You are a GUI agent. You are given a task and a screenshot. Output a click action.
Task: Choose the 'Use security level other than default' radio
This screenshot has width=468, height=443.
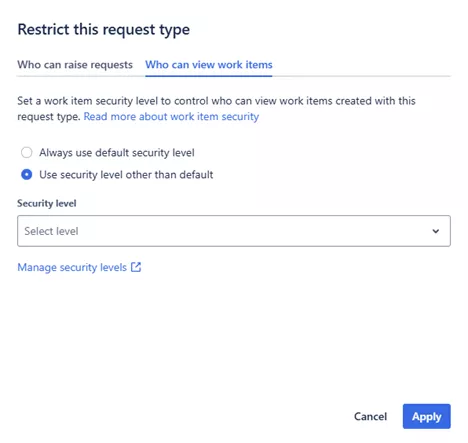click(x=27, y=174)
